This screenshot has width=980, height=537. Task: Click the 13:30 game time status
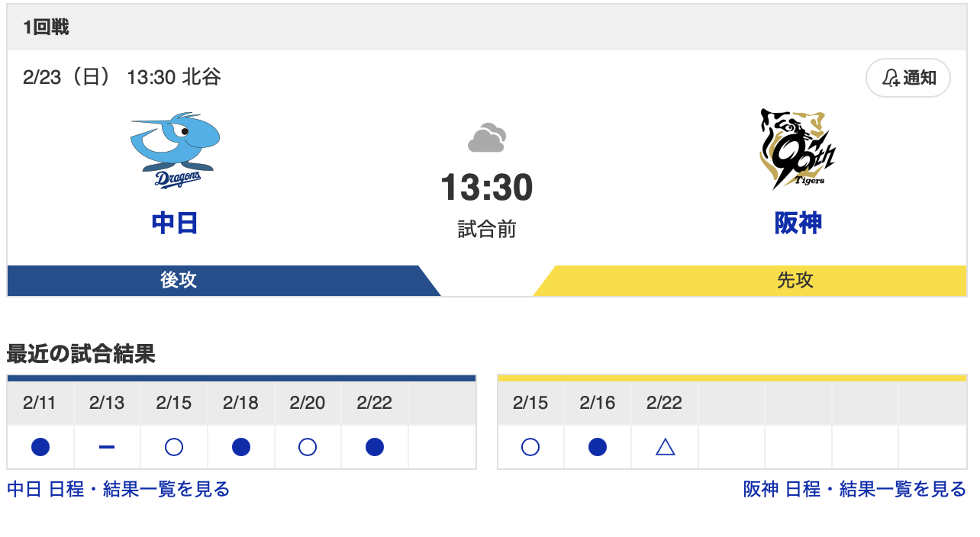pos(487,188)
